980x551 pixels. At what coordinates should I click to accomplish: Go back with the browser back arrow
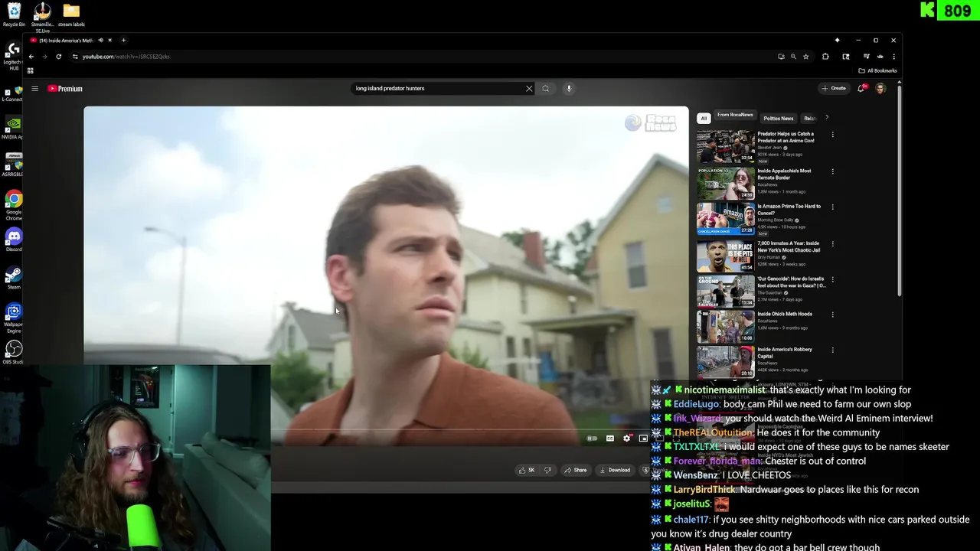(31, 57)
